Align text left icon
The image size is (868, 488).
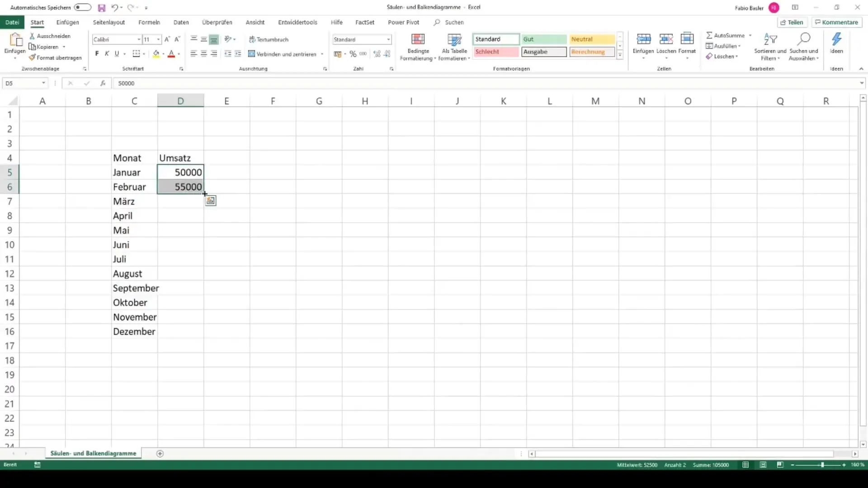tap(193, 54)
